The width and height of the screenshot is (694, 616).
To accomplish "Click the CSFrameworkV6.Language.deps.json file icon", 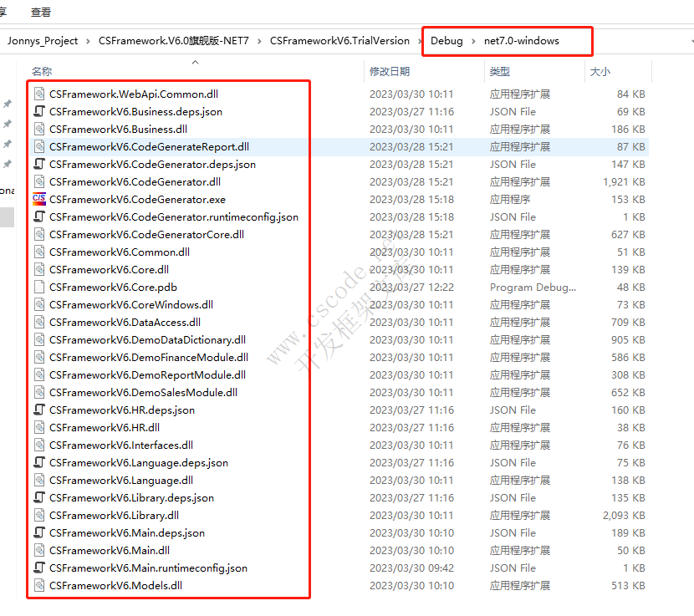I will (x=39, y=462).
